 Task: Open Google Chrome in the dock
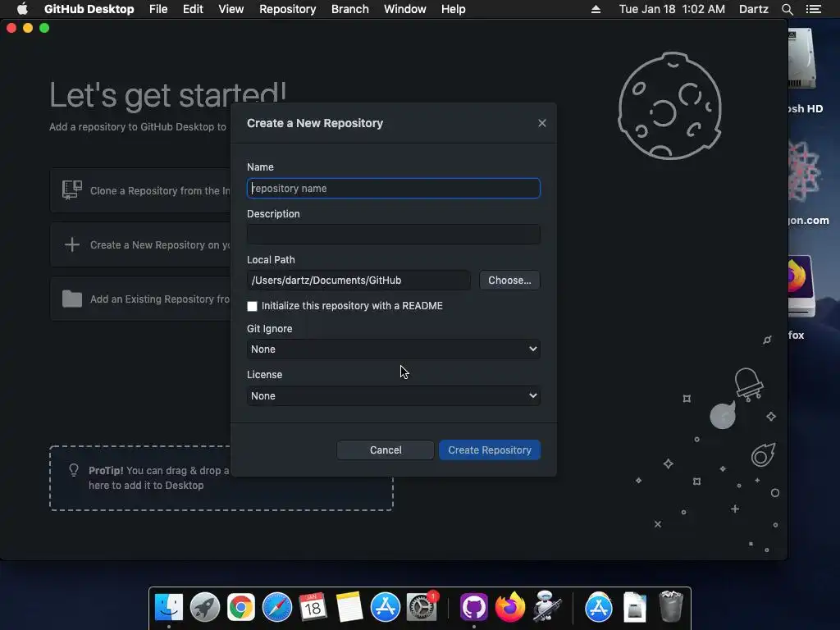(x=241, y=607)
